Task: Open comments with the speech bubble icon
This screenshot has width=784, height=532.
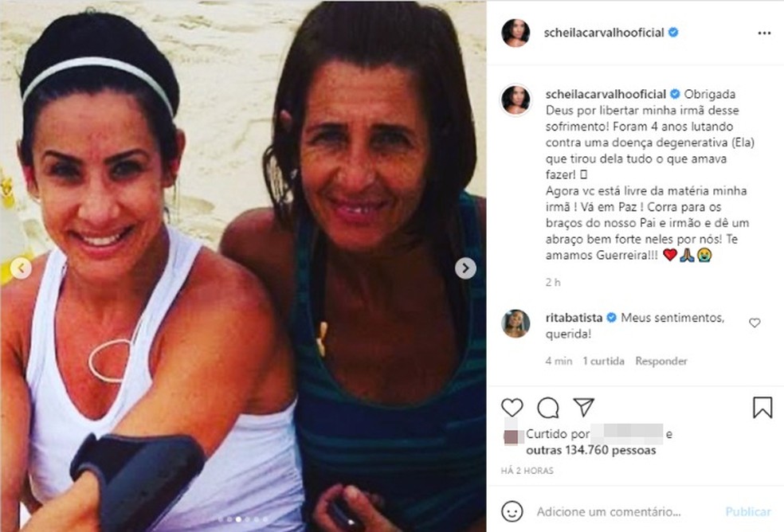Action: (548, 408)
